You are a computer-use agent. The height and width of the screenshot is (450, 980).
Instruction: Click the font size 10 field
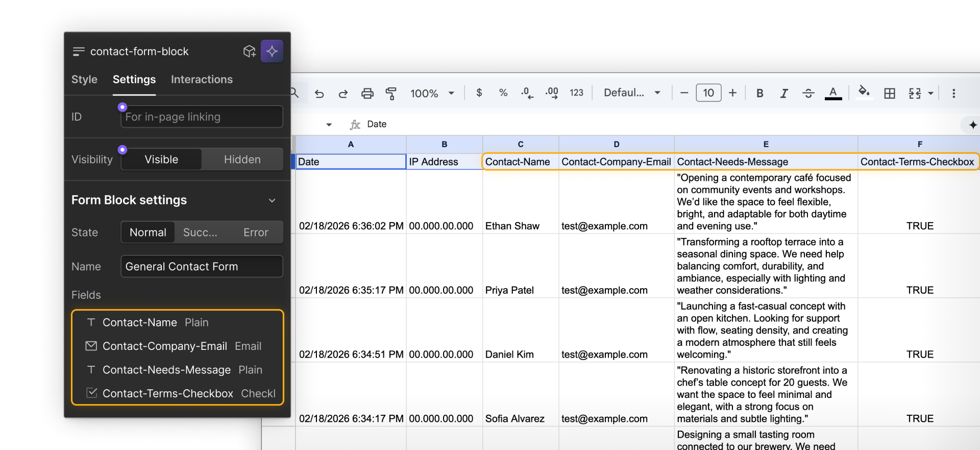coord(708,93)
